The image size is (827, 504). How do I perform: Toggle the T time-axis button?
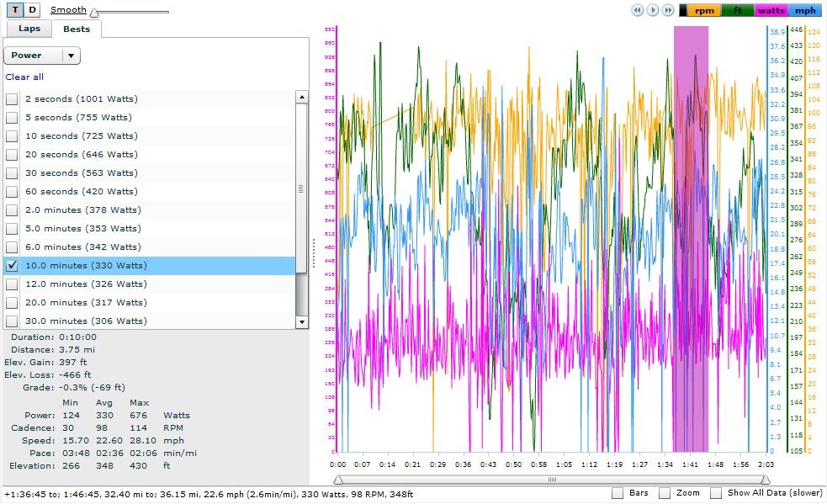[x=15, y=9]
